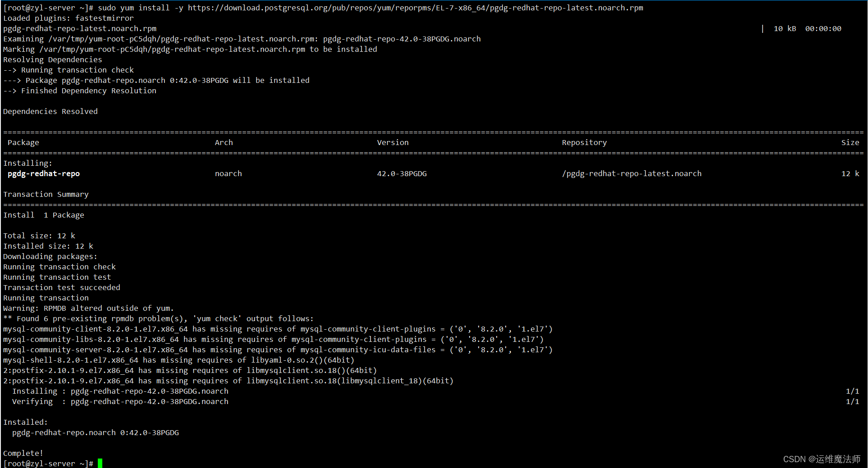Click the 'Complete!' status line
This screenshot has height=468, width=868.
click(23, 453)
